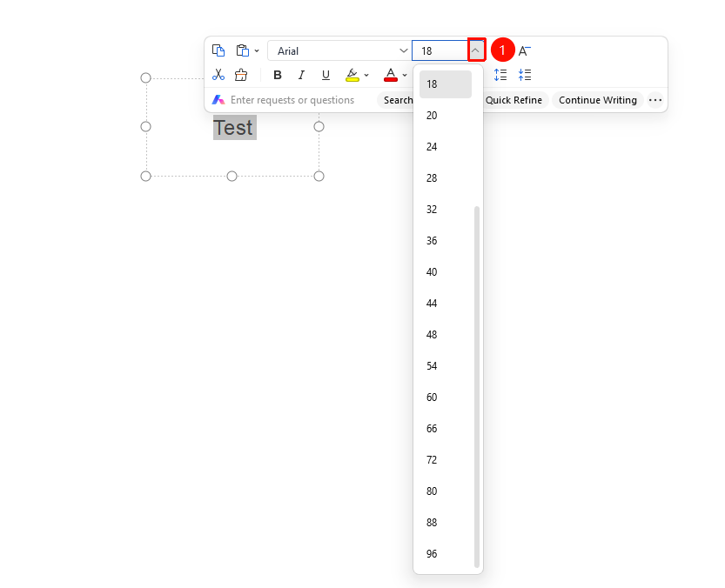Open the Arial font name dropdown
Image resolution: width=725 pixels, height=588 pixels.
[339, 50]
